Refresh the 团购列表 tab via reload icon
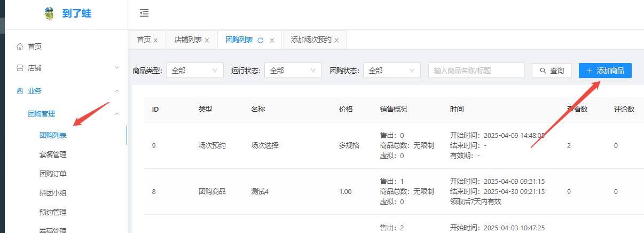The width and height of the screenshot is (644, 233). [x=261, y=40]
